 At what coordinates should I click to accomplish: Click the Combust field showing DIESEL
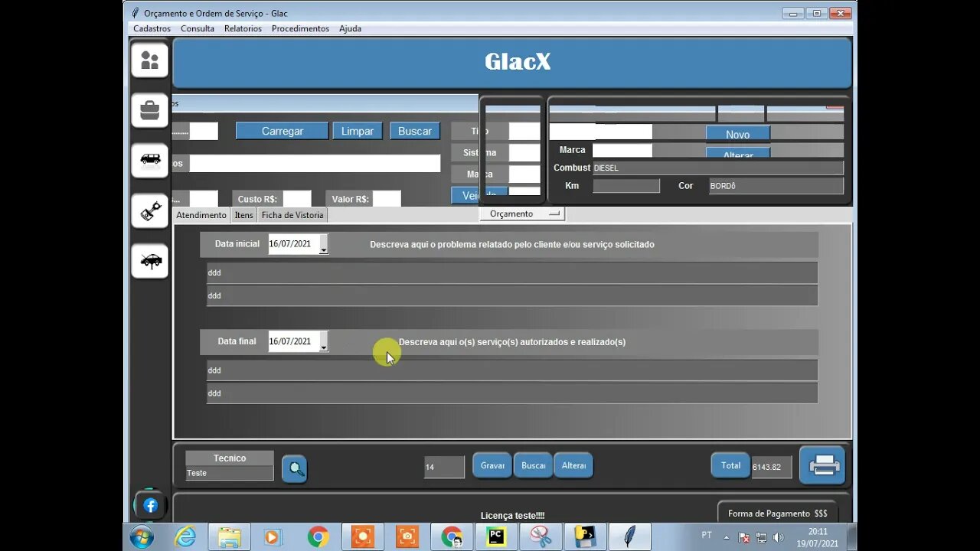pyautogui.click(x=718, y=168)
